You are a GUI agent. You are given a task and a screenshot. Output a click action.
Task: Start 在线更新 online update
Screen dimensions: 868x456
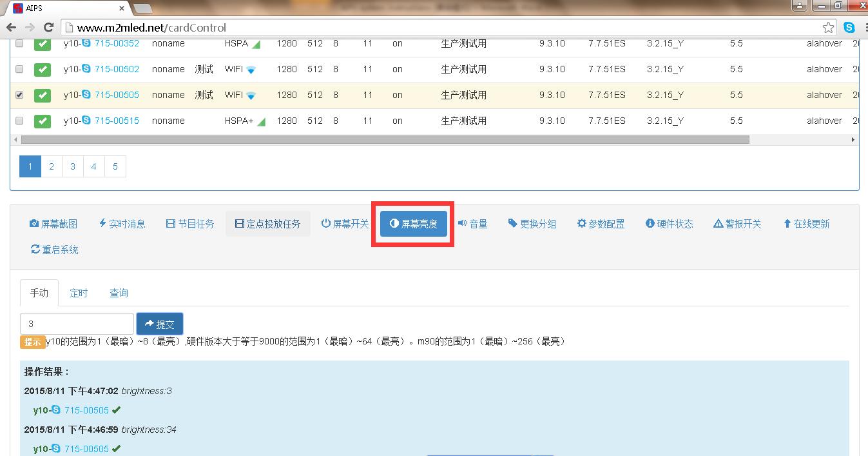[805, 224]
